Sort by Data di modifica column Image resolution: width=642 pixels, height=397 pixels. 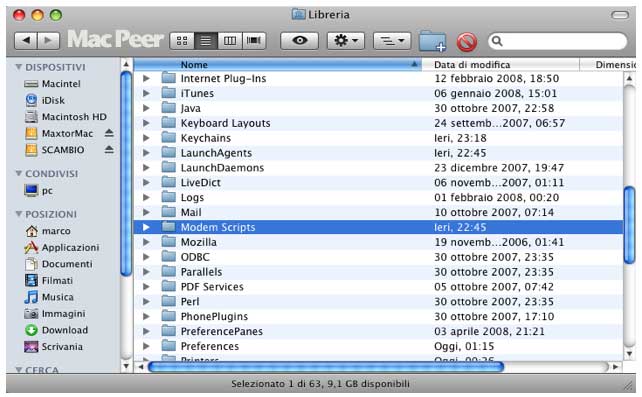tap(500, 65)
